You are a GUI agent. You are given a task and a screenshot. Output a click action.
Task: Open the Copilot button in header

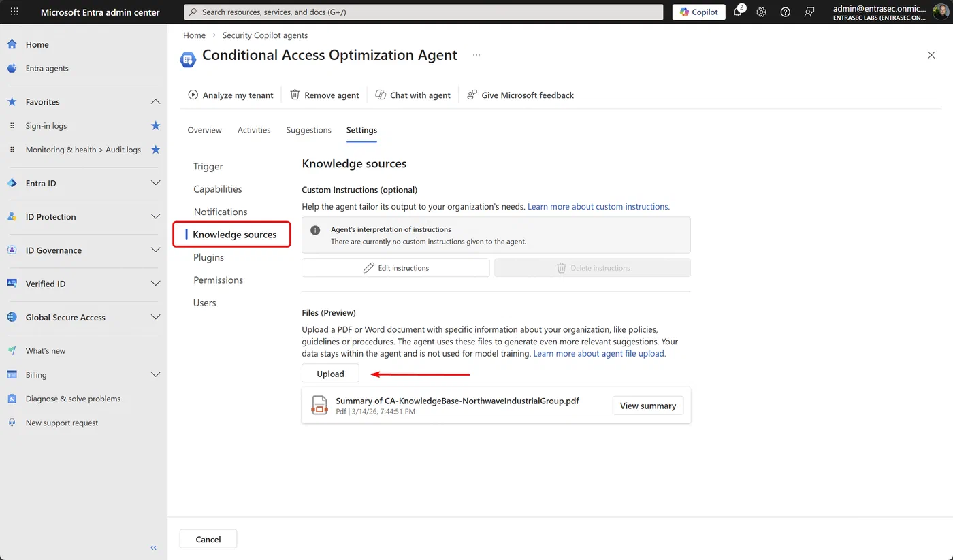tap(699, 12)
